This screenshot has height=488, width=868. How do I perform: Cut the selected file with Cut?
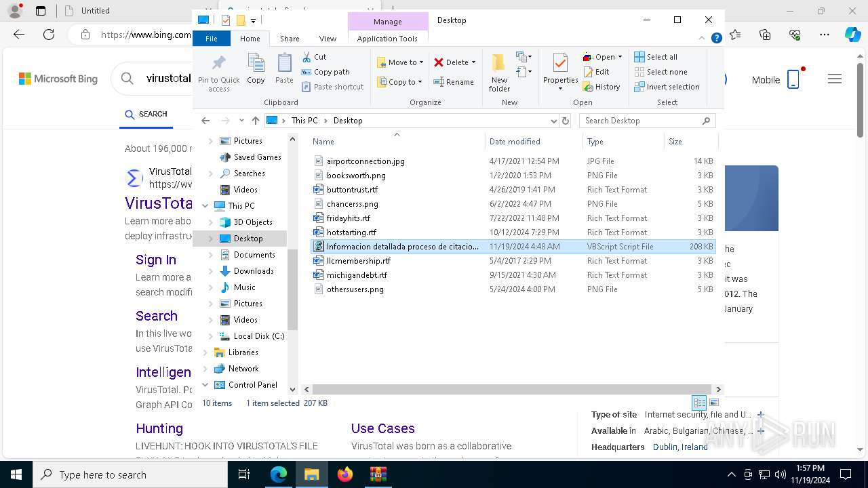coord(314,57)
